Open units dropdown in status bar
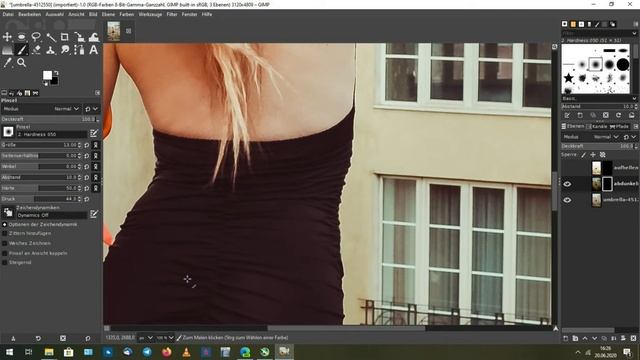Screen dimensions: 640x360 146,338
